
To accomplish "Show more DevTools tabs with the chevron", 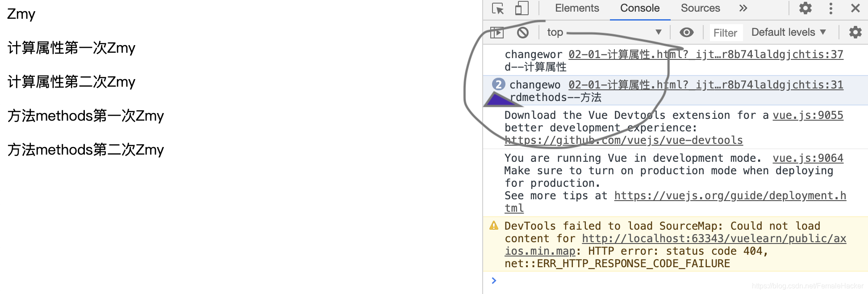I will point(743,8).
